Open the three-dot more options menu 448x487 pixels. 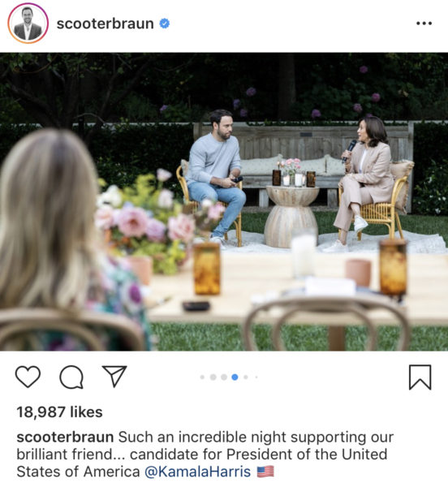point(424,24)
